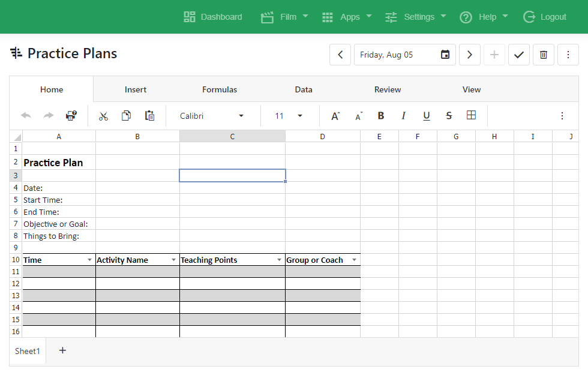The width and height of the screenshot is (588, 378).
Task: Expand the Calibri font dropdown
Action: [x=241, y=116]
